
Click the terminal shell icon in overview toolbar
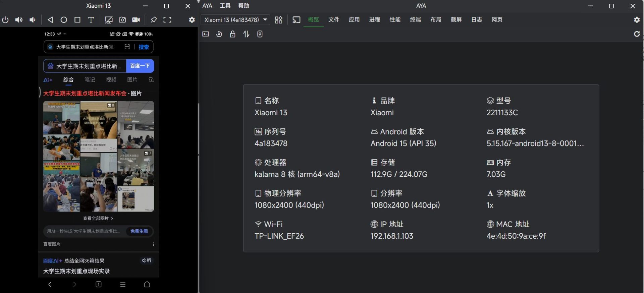206,34
